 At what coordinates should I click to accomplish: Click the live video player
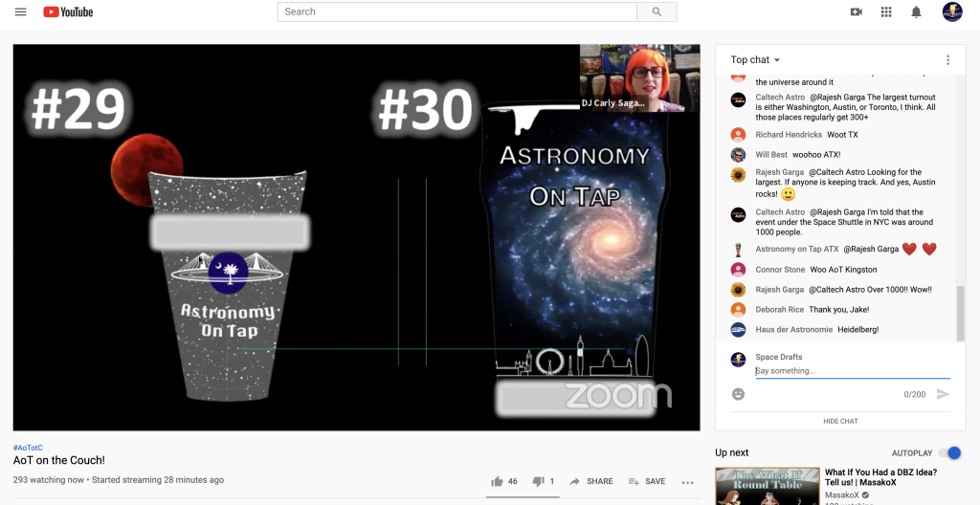356,237
